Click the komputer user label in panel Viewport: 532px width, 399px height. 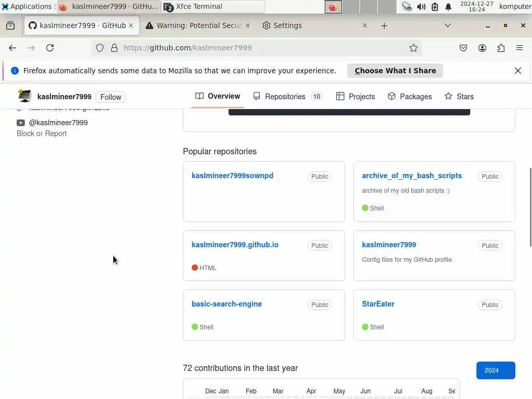515,6
